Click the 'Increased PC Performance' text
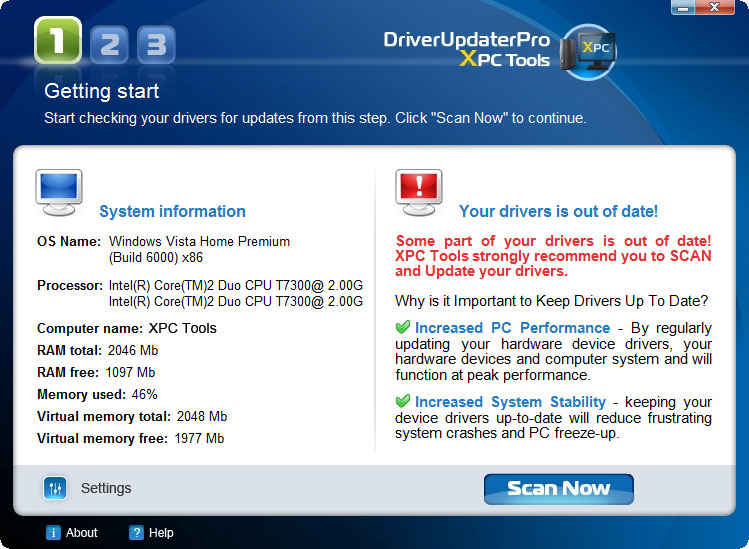The height and width of the screenshot is (549, 749). pyautogui.click(x=512, y=328)
